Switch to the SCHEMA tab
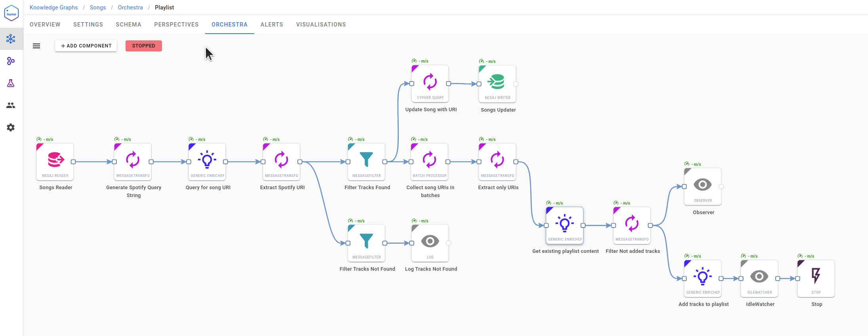Screen dimensions: 868x336 [128, 25]
